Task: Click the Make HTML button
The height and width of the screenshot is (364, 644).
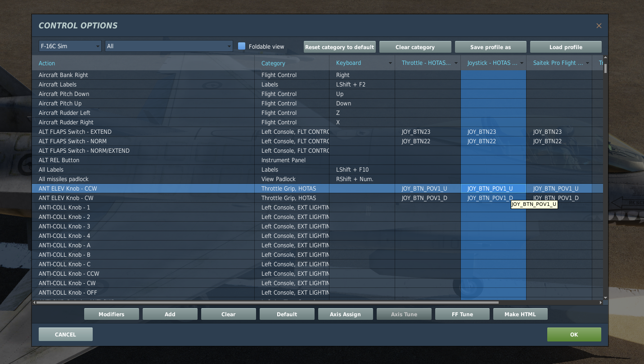Action: tap(520, 314)
